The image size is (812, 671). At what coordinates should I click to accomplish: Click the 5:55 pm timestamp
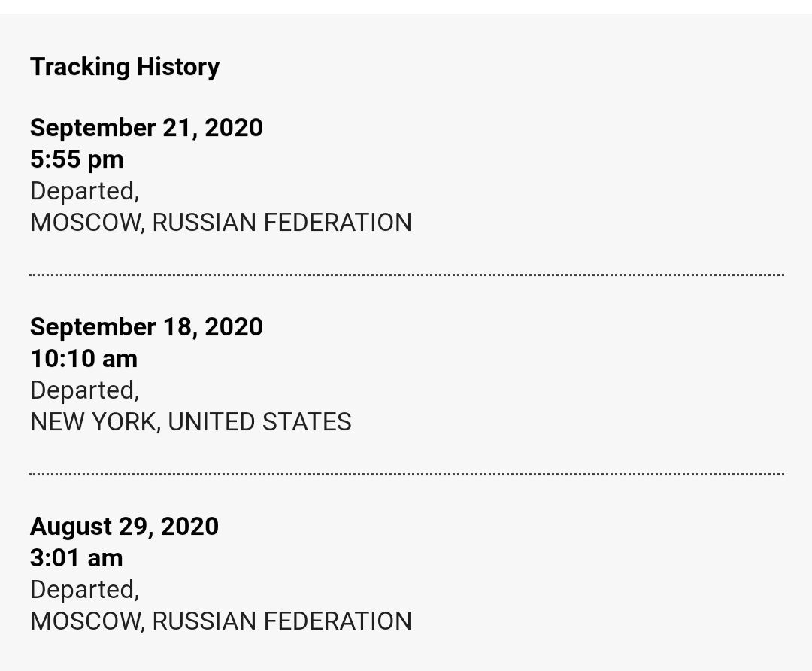coord(77,159)
